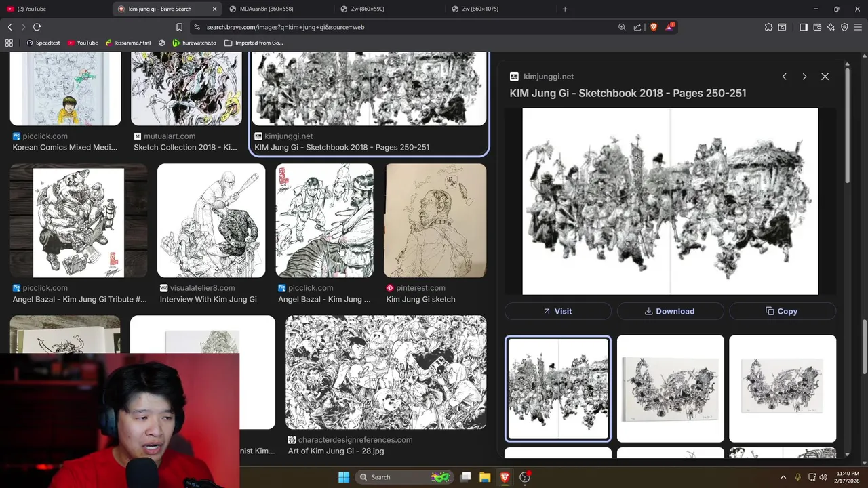868x488 pixels.
Task: Open the hurawatchz.to bookmark
Action: point(195,43)
